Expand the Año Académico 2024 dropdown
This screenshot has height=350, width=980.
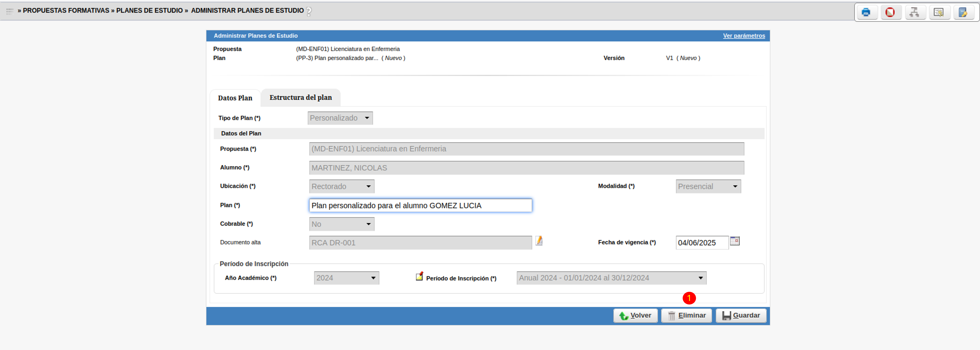[x=346, y=278]
